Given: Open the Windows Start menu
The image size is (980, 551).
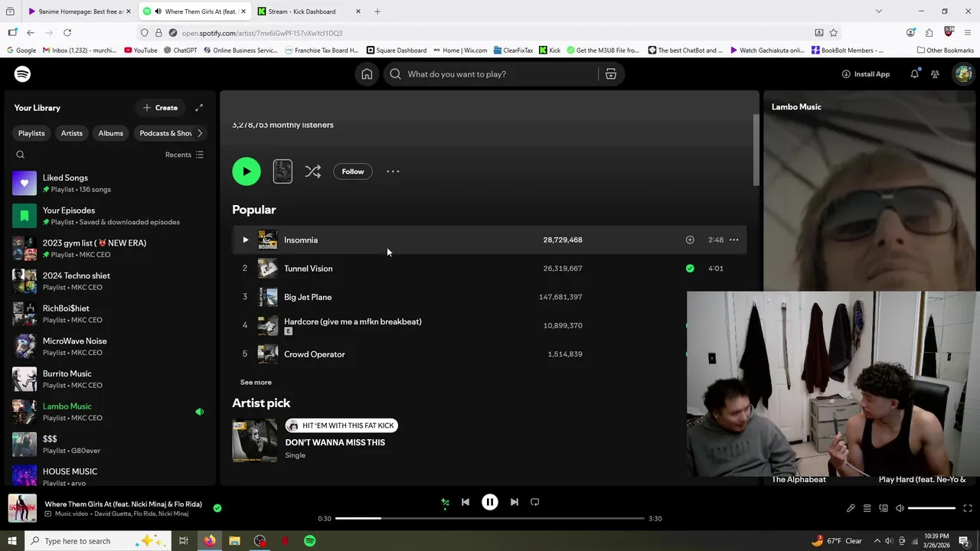Looking at the screenshot, I should pyautogui.click(x=11, y=541).
